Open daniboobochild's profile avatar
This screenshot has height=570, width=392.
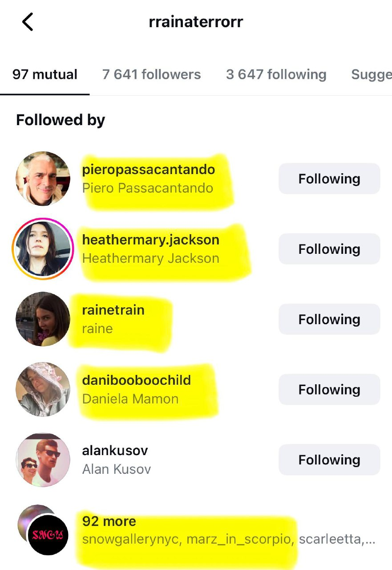pyautogui.click(x=43, y=389)
